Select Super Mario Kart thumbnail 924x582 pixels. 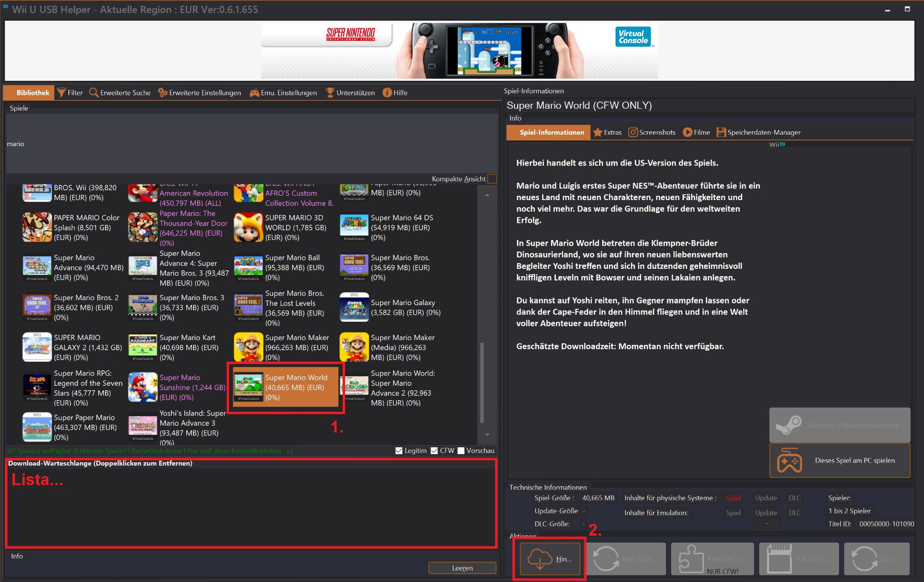143,347
